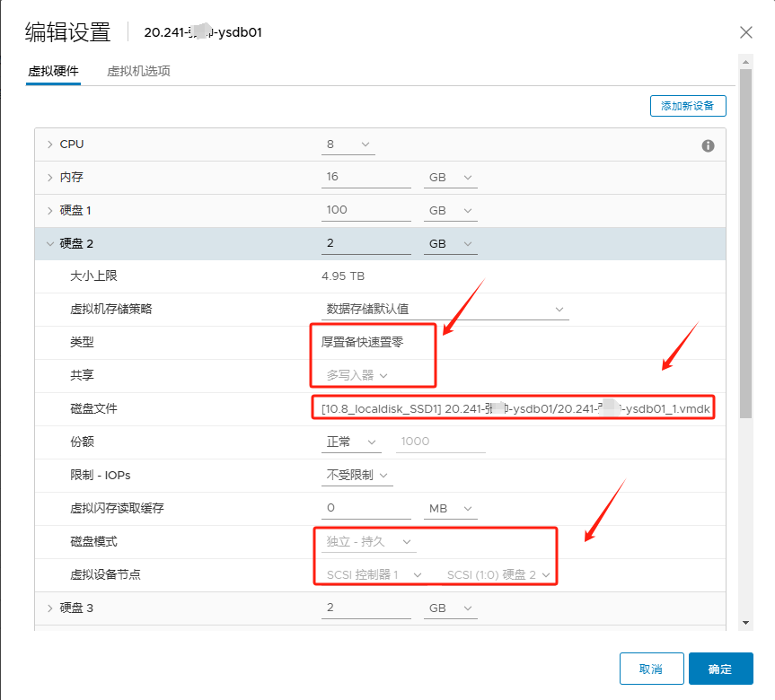Screen dimensions: 775x700
Task: Open the 硬盘 1 unit GB dropdown
Action: pos(450,210)
